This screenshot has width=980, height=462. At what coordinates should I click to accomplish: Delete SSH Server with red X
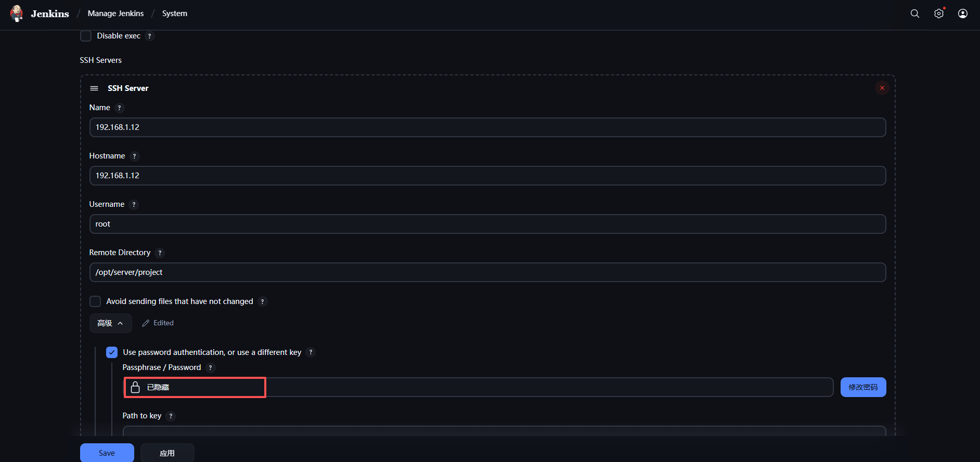882,88
